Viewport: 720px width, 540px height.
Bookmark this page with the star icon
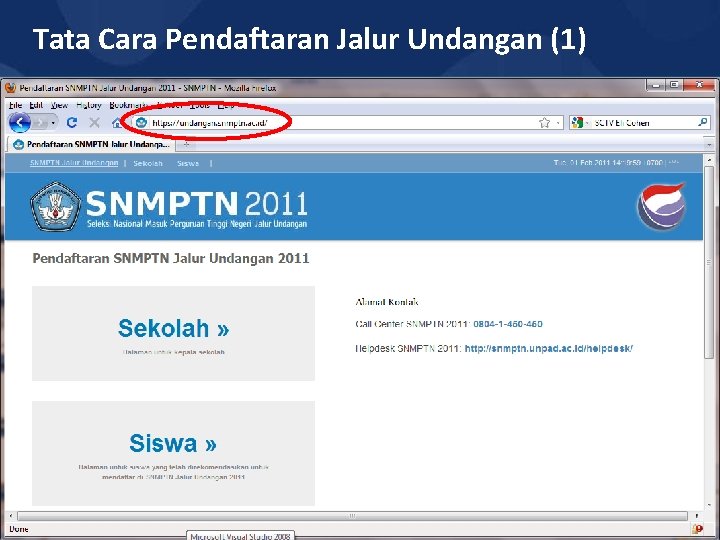pyautogui.click(x=544, y=123)
